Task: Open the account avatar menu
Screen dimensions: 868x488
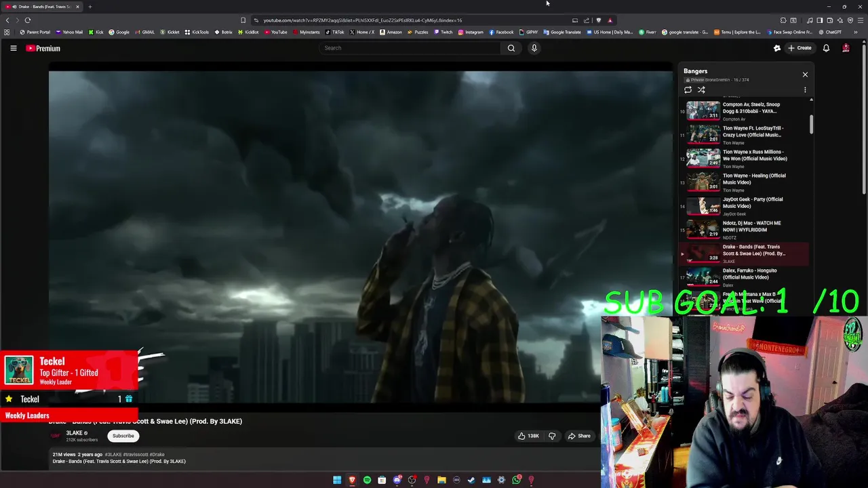Action: click(x=846, y=48)
